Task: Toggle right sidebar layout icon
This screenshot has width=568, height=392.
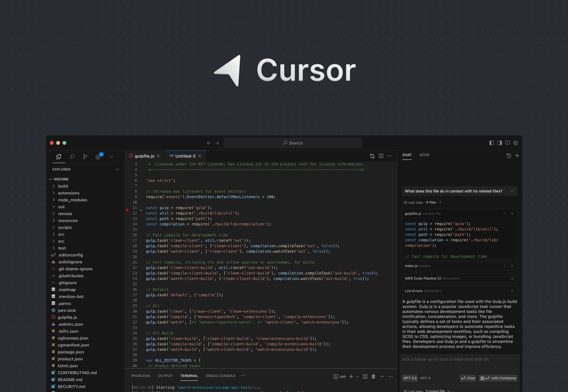Action: tap(499, 143)
